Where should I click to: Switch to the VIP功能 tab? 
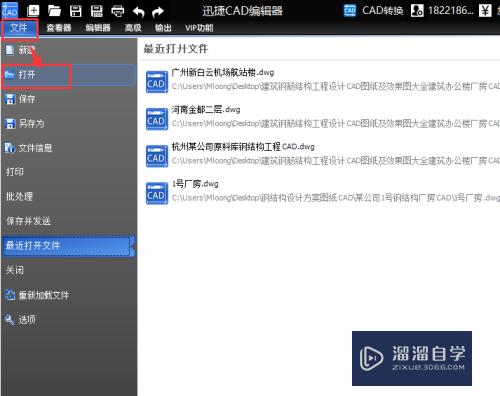point(199,28)
